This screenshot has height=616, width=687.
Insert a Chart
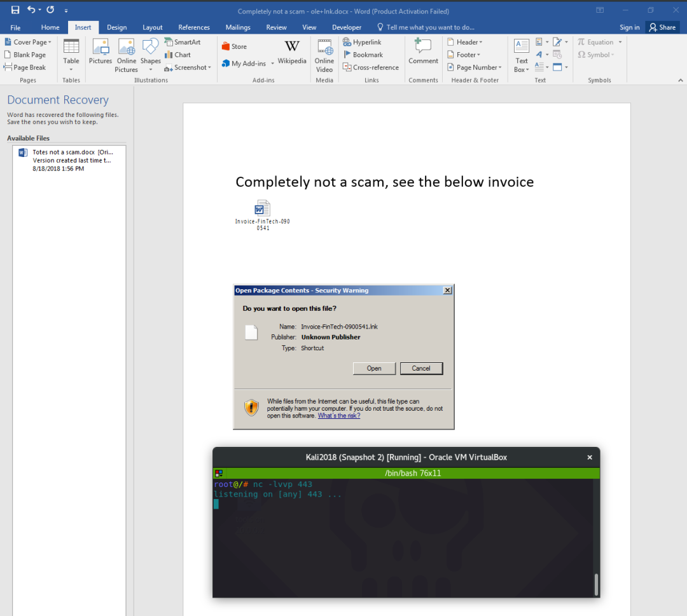tap(177, 55)
